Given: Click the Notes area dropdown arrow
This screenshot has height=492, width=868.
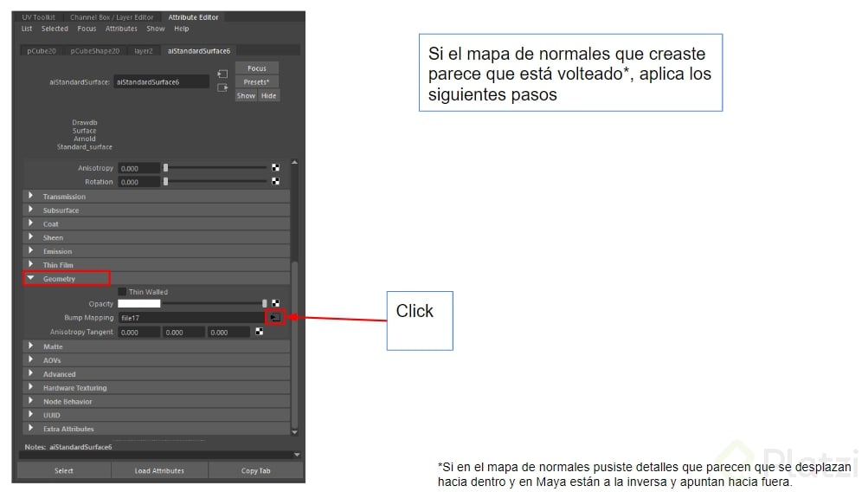Looking at the screenshot, I should click(298, 455).
